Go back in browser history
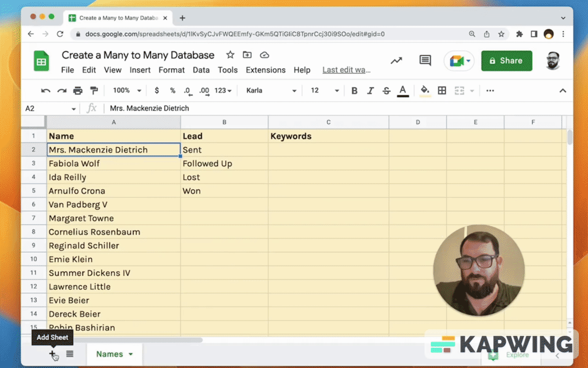The image size is (588, 368). coord(31,34)
